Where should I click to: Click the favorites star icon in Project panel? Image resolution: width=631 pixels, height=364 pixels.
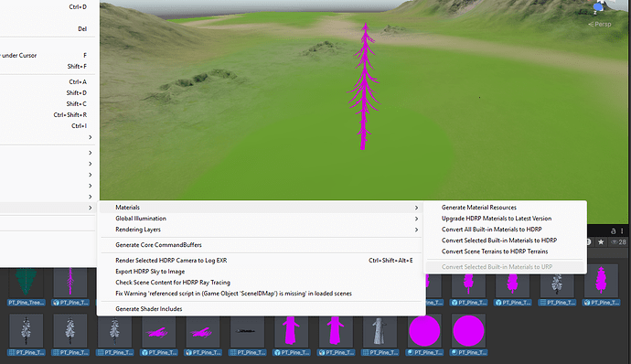(601, 242)
